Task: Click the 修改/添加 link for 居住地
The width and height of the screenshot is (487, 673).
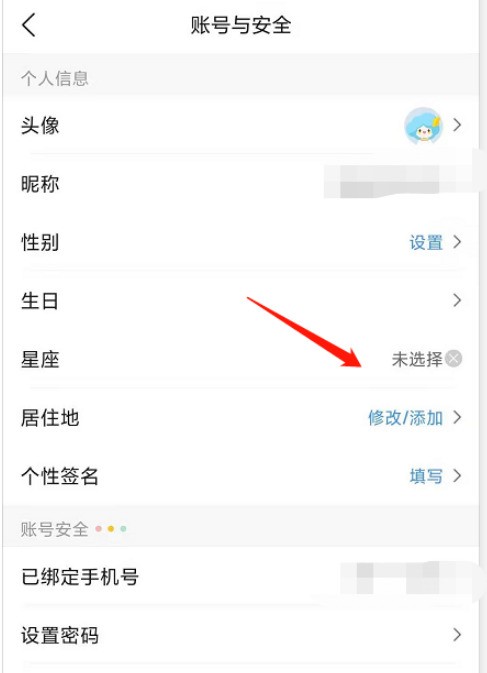Action: [x=405, y=418]
